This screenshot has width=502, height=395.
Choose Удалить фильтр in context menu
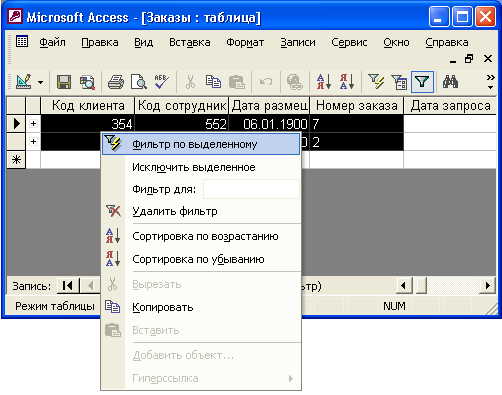[201, 211]
